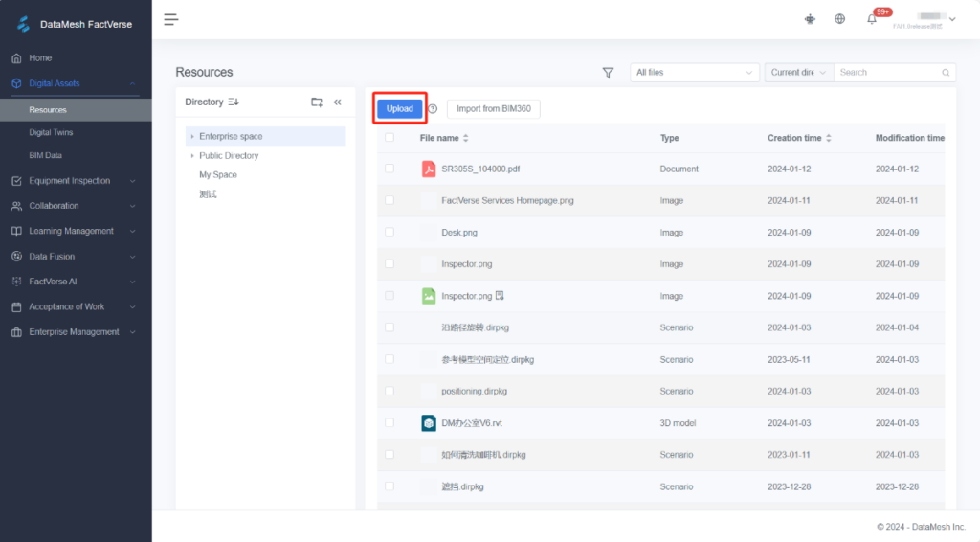Collapse the Digital Assets menu chevron
Viewport: 980px width, 542px height.
click(x=132, y=83)
